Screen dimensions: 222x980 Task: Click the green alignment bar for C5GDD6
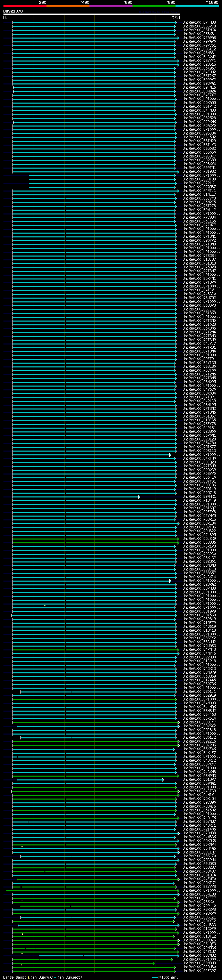click(96, 543)
